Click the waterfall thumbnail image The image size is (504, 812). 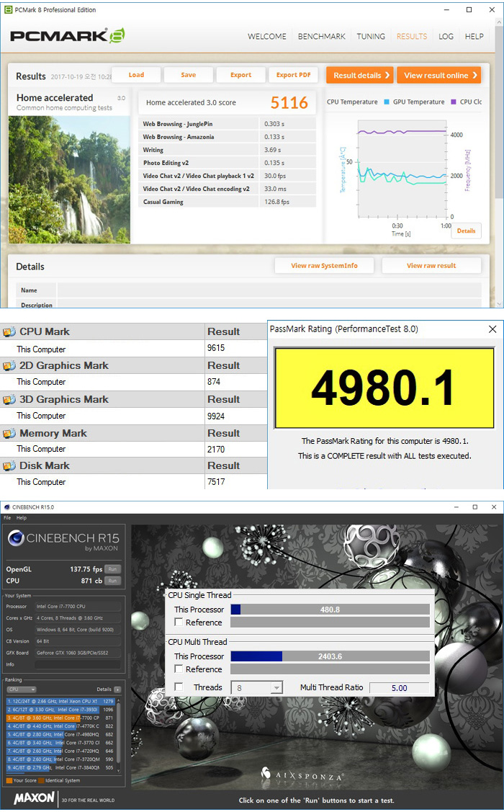point(69,179)
